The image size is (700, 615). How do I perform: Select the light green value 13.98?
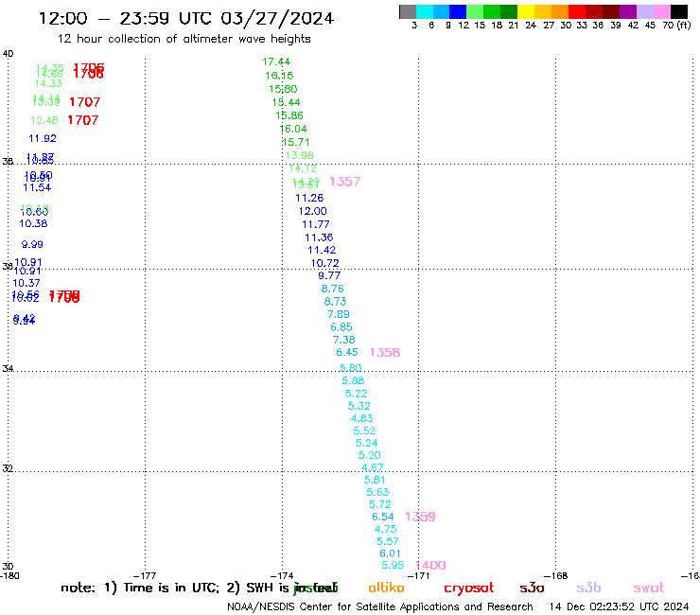tap(299, 155)
